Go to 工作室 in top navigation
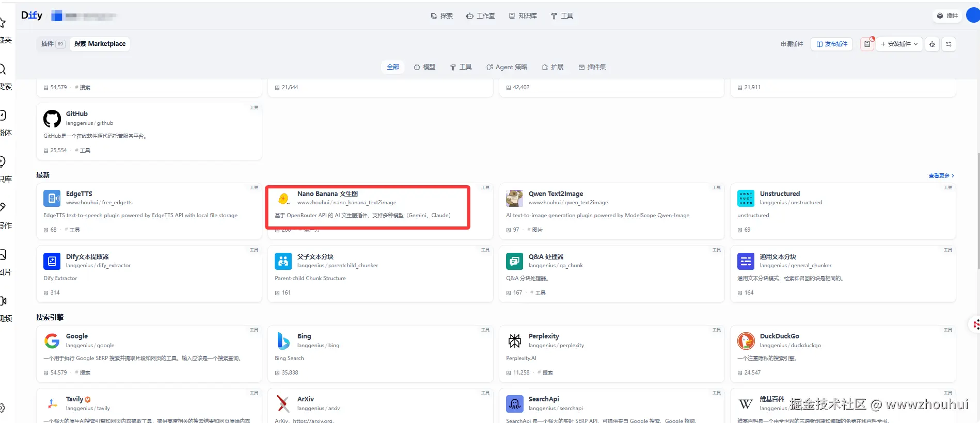Screen dimensions: 980x423 point(481,16)
